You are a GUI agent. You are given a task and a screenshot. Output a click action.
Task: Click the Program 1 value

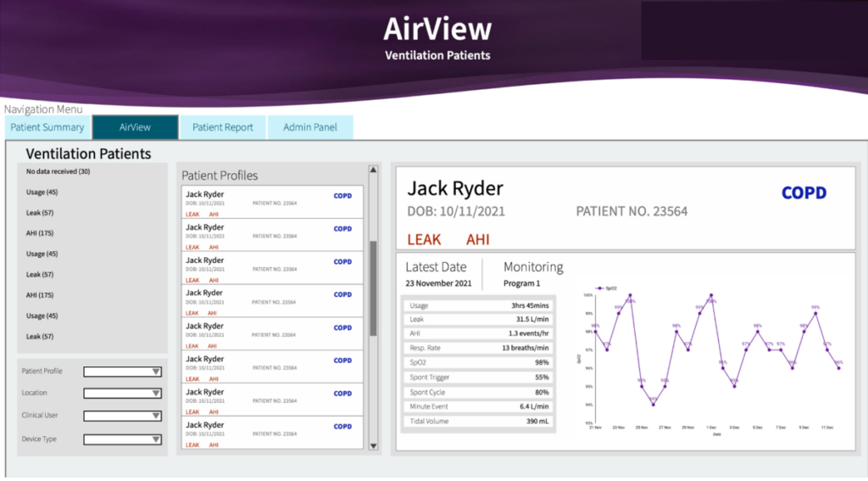tap(521, 283)
